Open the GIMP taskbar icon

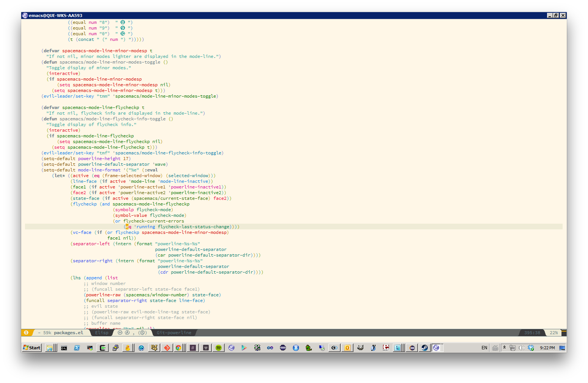point(360,347)
